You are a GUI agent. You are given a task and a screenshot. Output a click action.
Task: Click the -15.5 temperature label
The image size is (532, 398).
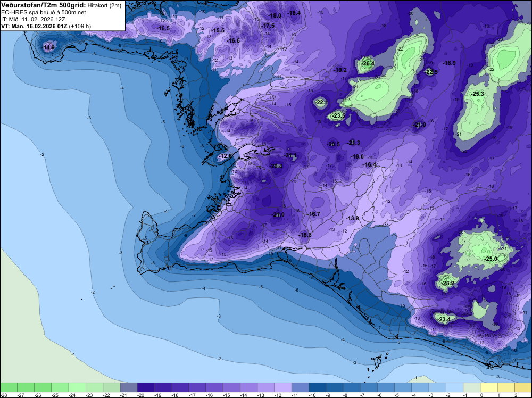pos(218,30)
